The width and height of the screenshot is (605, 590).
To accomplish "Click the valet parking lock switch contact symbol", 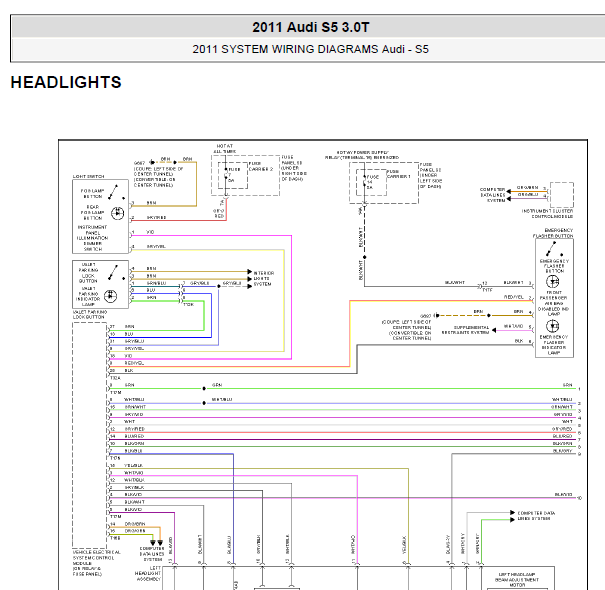I will click(x=115, y=272).
